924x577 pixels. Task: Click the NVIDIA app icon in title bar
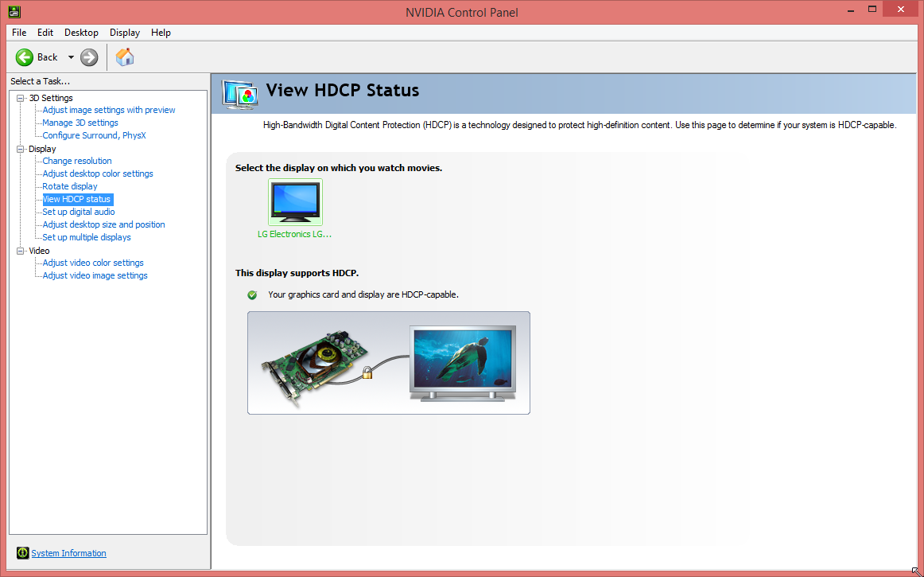pyautogui.click(x=14, y=11)
